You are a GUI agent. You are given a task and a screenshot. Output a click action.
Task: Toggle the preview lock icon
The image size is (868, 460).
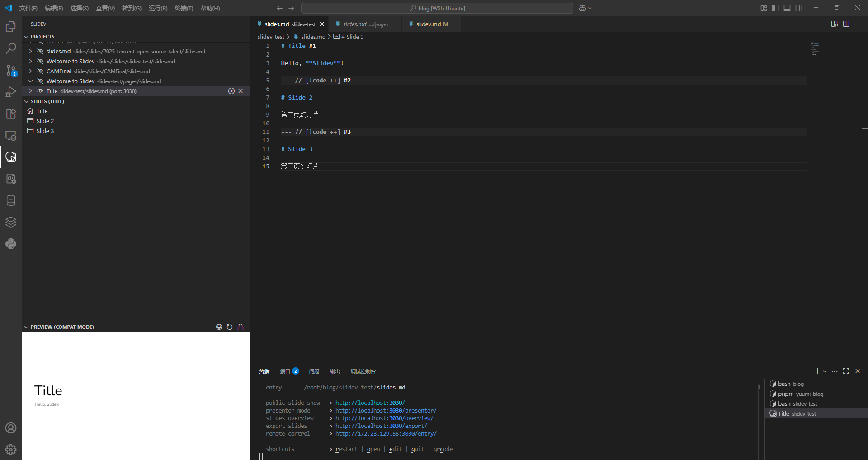241,327
